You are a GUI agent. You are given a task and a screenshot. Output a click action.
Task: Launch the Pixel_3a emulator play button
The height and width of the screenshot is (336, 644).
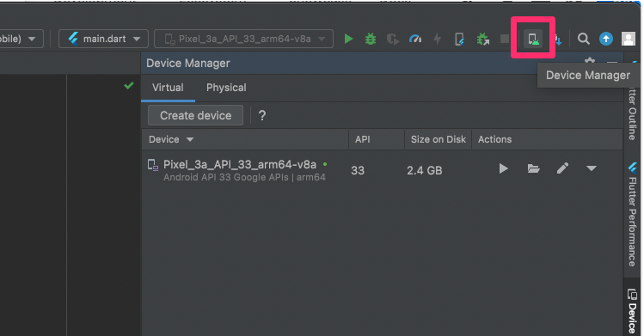point(503,168)
